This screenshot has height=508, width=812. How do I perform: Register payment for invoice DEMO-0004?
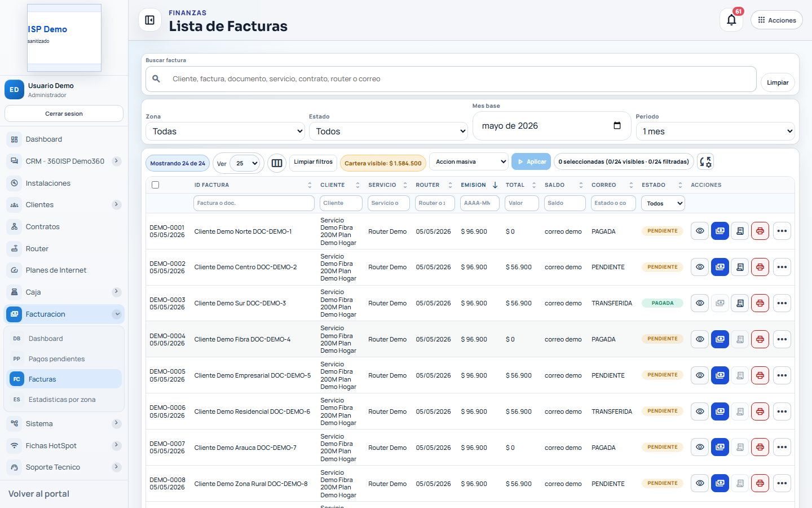[720, 339]
